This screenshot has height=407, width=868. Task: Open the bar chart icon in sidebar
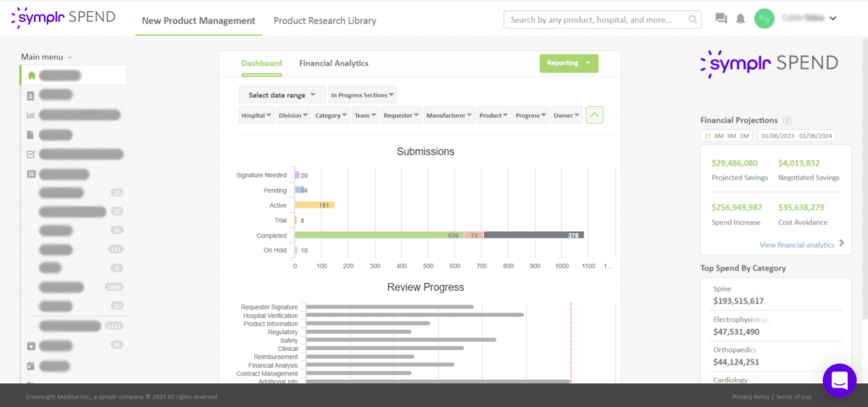(31, 115)
